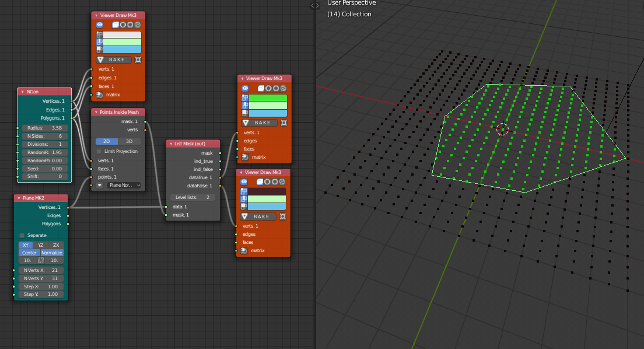This screenshot has height=349, width=644.
Task: Click the matrix socket icon on the bottom Viewer Draw Mk3
Action: click(x=243, y=250)
